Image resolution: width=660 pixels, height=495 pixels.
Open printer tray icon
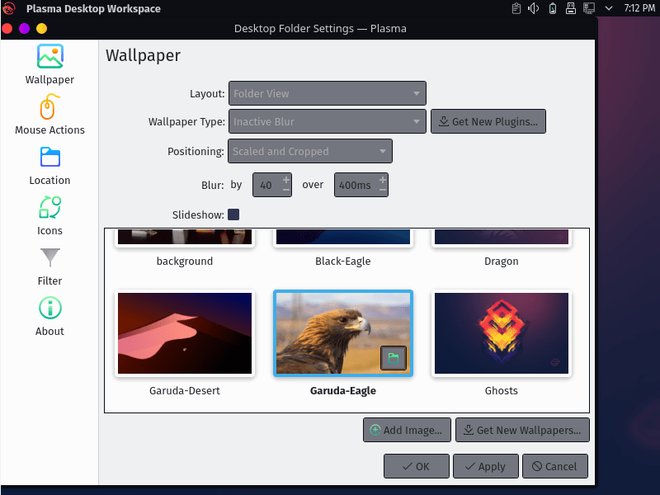(570, 8)
